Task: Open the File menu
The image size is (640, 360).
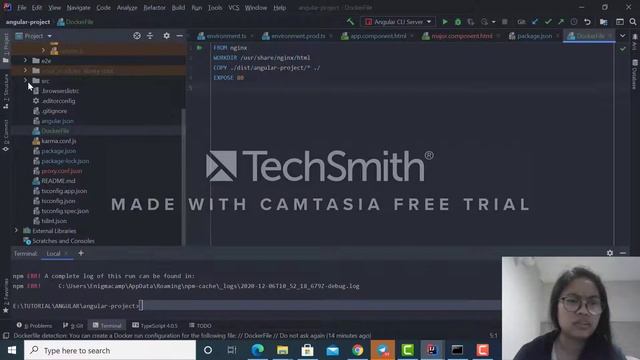Action: [22, 7]
